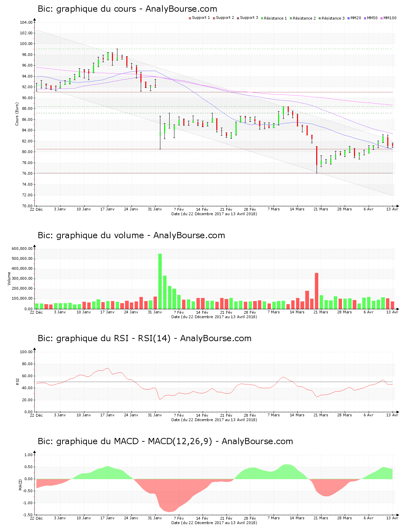Click '31 Janv' date on price chart

point(155,209)
